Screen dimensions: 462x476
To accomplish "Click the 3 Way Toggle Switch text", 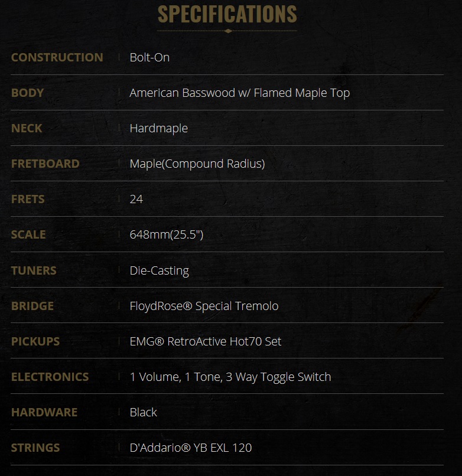I will pos(278,377).
